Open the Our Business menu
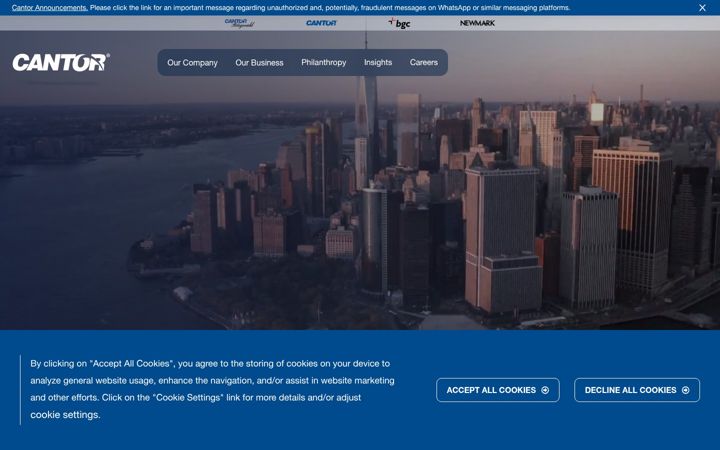 tap(259, 62)
